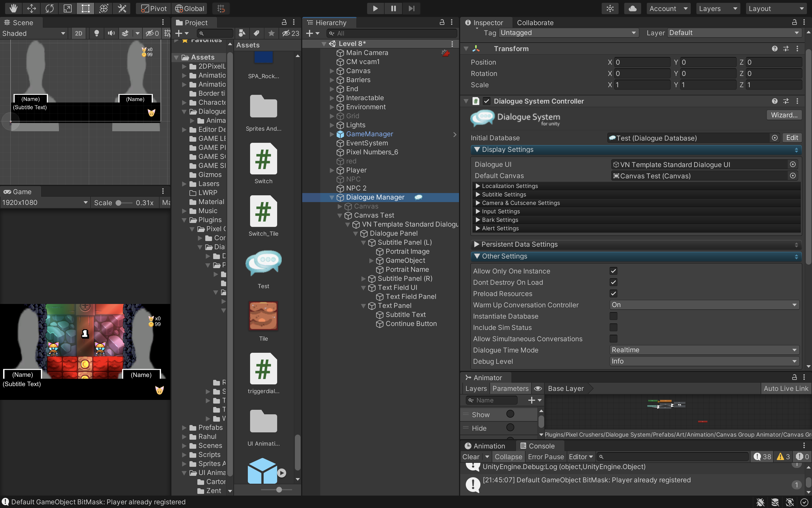Viewport: 812px width, 508px height.
Task: Open Dialogue System Controller help icon
Action: (x=775, y=101)
